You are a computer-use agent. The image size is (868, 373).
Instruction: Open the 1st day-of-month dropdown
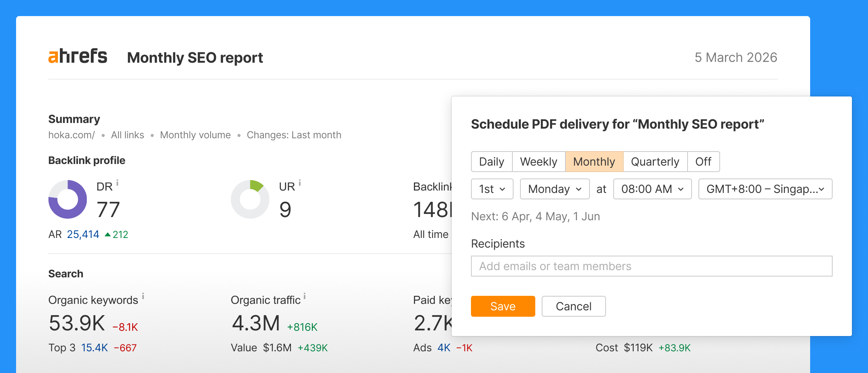pos(492,189)
